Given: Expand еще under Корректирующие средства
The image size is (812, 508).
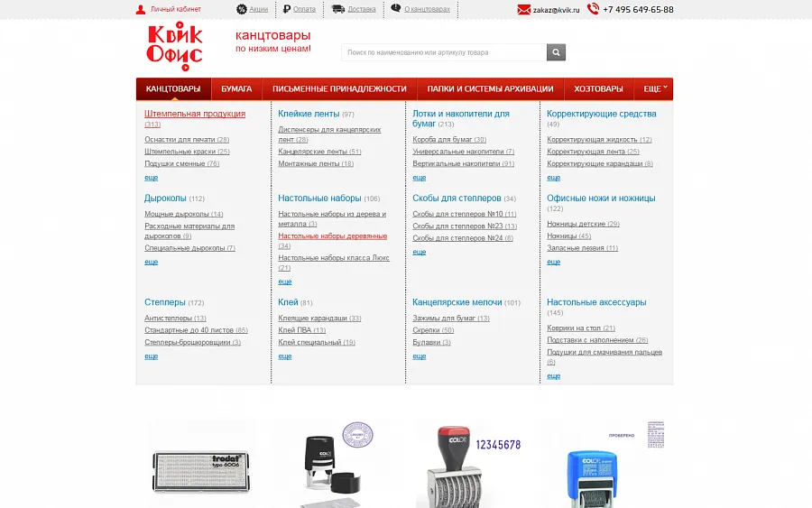Looking at the screenshot, I should pyautogui.click(x=554, y=178).
